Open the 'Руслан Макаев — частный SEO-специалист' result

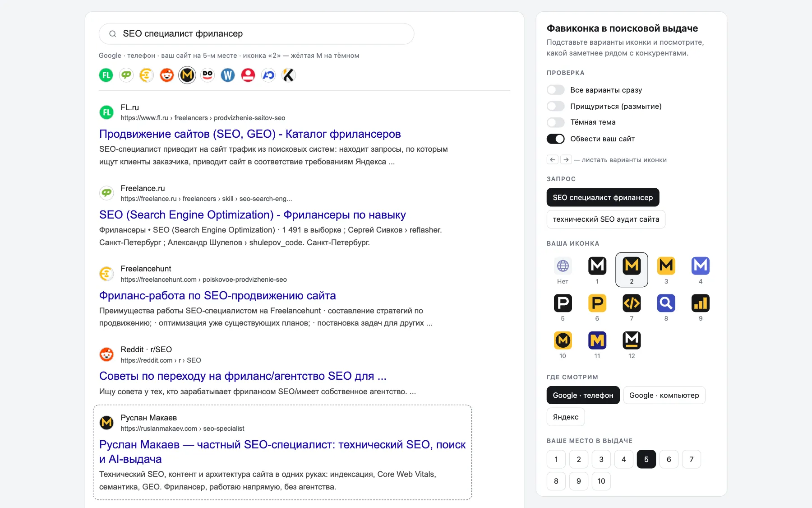tap(282, 452)
